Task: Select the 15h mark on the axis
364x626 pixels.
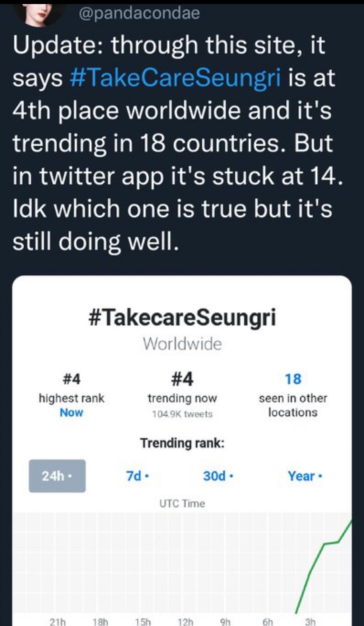Action: coord(142,622)
